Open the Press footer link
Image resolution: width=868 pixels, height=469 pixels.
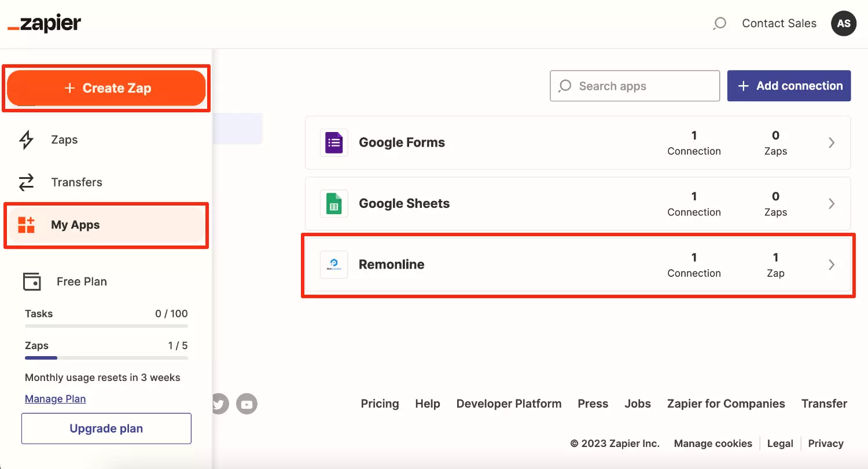tap(593, 404)
